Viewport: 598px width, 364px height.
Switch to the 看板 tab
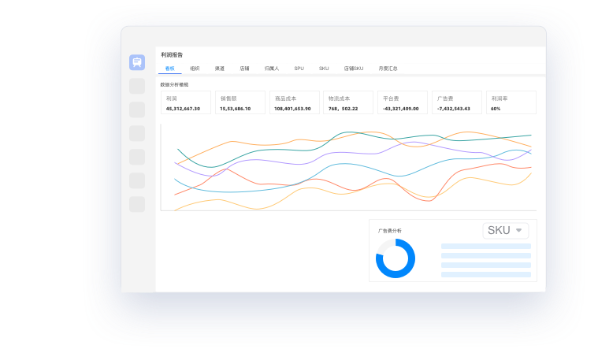170,69
